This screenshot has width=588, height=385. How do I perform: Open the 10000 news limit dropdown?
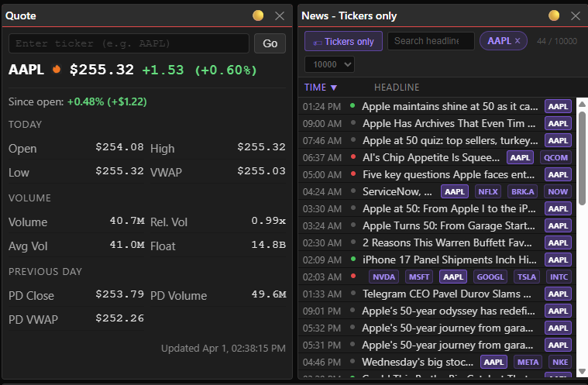pos(329,64)
